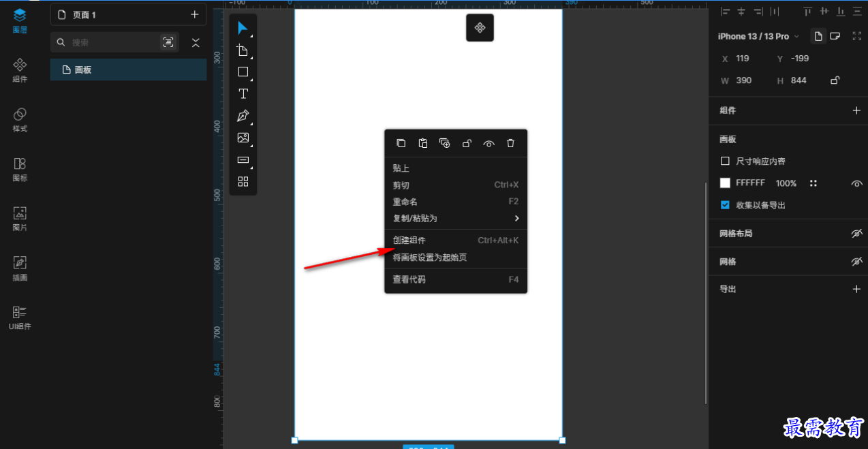Click the floating component icon above artboard
868x449 pixels.
click(x=480, y=27)
